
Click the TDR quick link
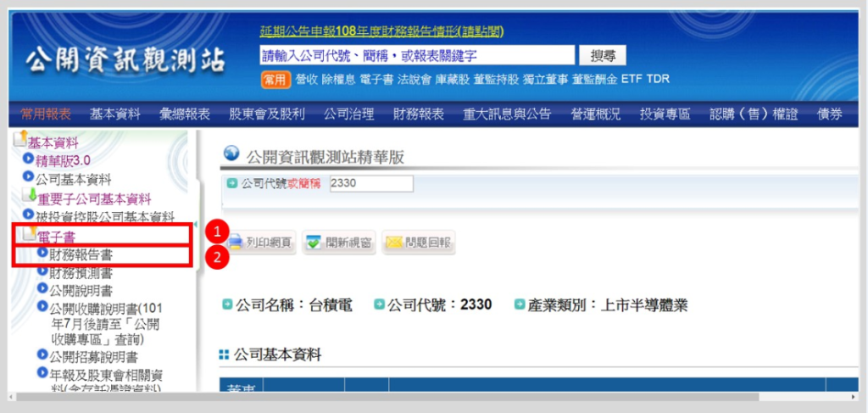click(x=658, y=79)
